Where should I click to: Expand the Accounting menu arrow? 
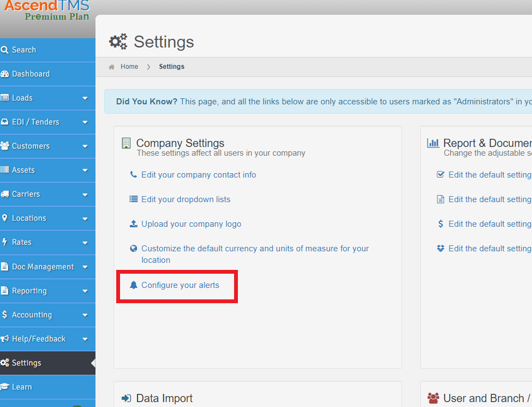(x=85, y=315)
